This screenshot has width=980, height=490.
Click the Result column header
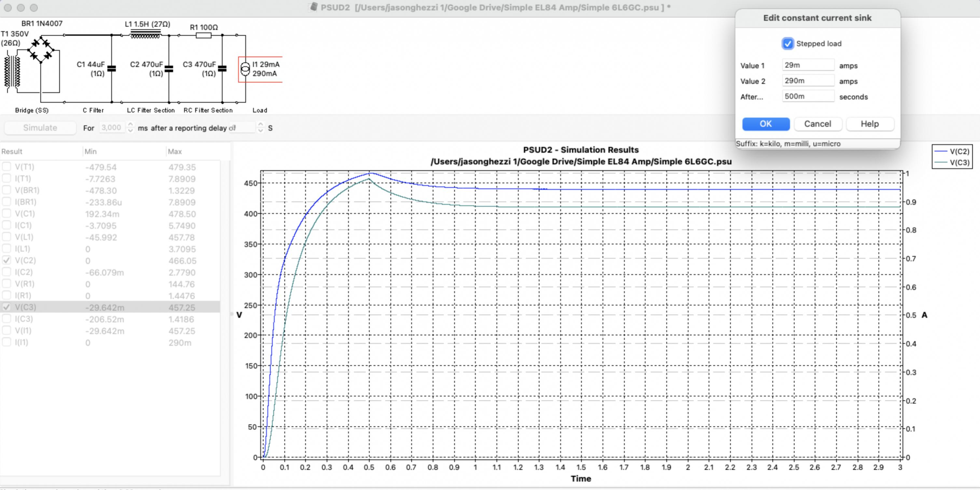click(x=41, y=151)
